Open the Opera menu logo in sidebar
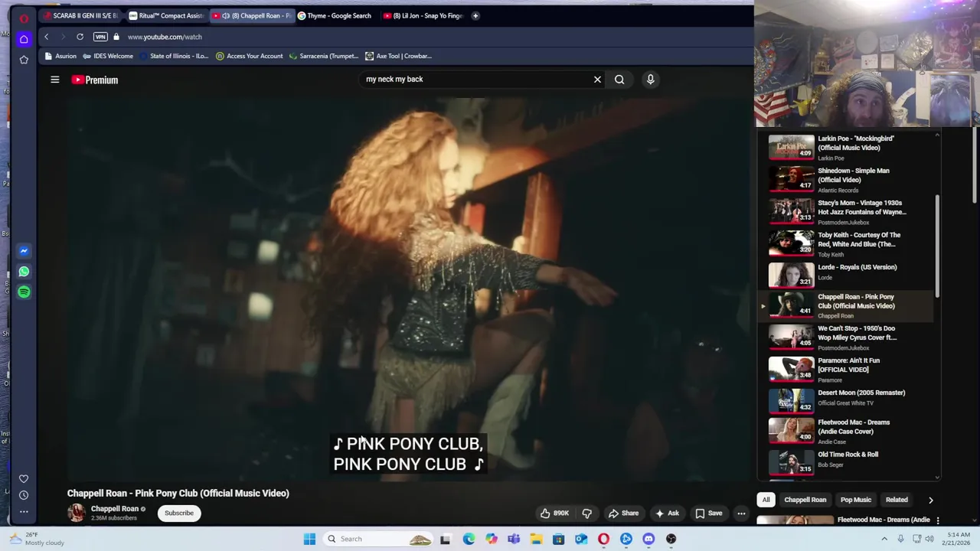The image size is (980, 551). click(24, 17)
